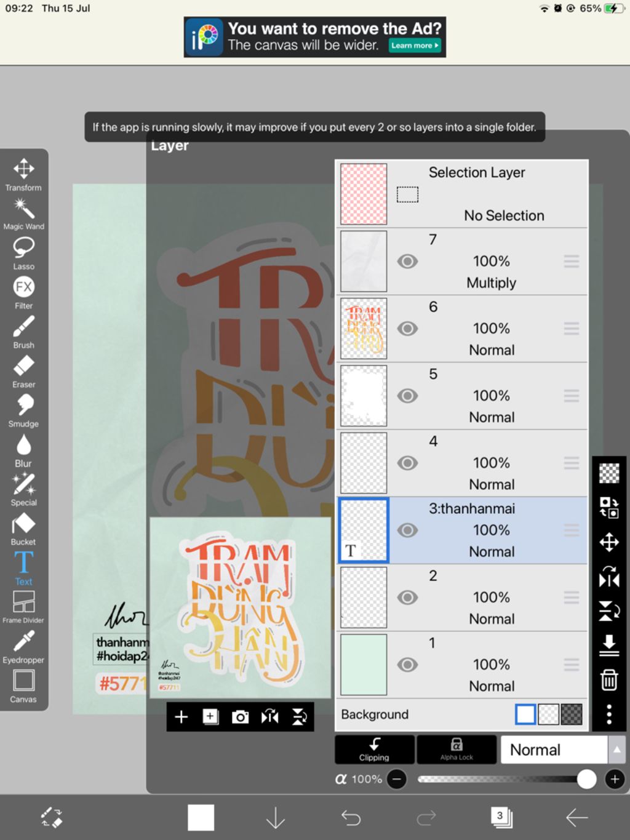
Task: Choose light transparent checker background swatch
Action: point(549,714)
